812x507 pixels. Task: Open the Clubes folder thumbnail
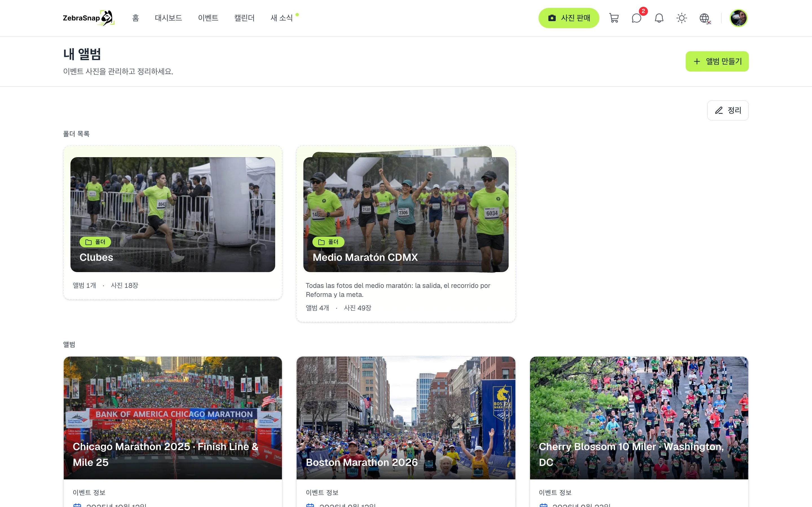click(173, 215)
